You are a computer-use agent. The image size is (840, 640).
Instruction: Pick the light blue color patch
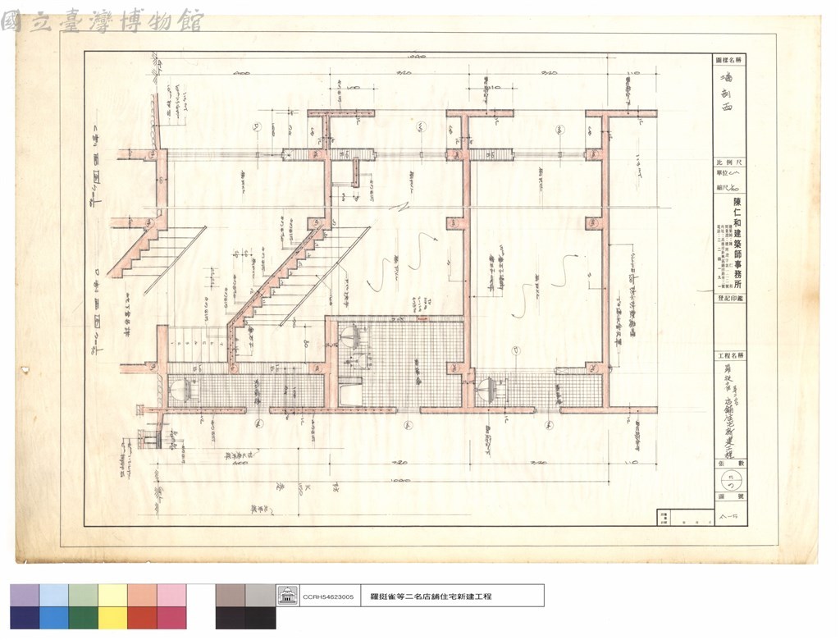click(x=53, y=595)
